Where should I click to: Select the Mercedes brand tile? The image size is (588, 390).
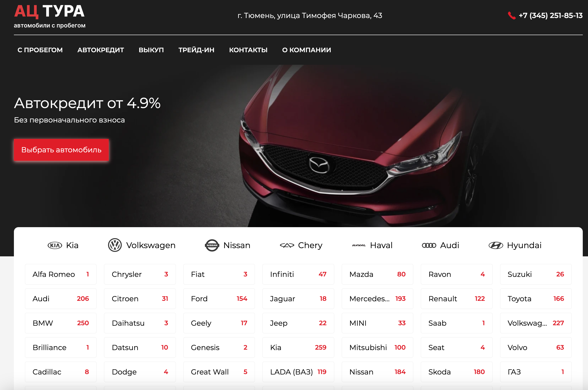point(377,299)
